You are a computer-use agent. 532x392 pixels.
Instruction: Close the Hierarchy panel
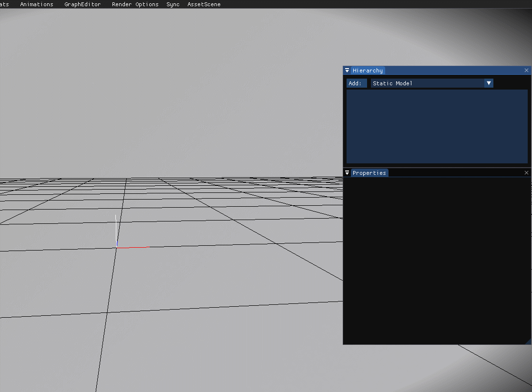tap(526, 70)
